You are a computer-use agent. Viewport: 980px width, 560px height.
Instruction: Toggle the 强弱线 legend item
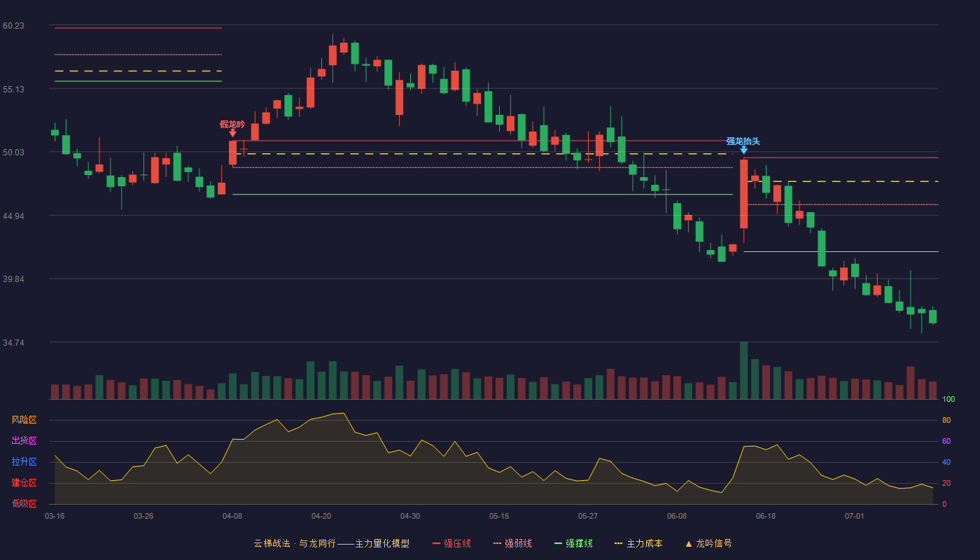click(512, 543)
